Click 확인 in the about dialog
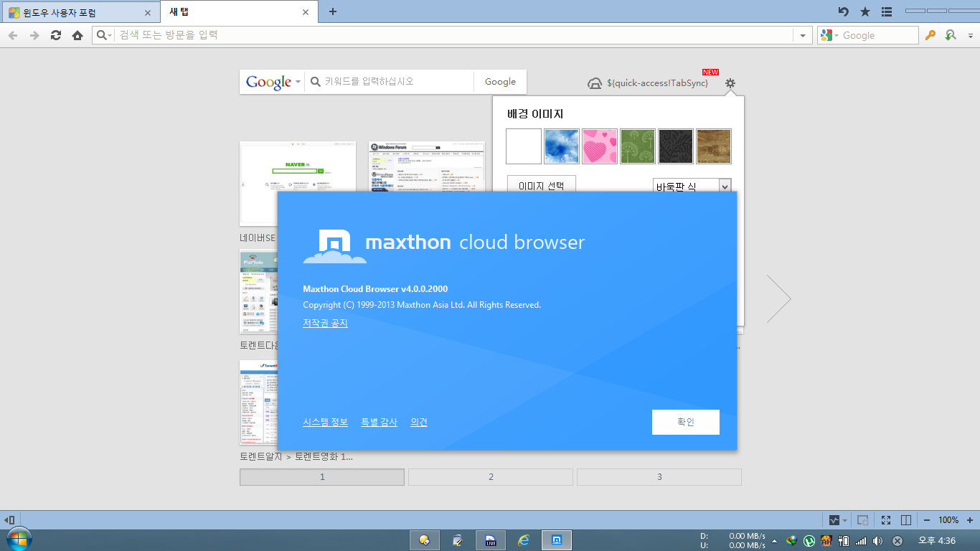This screenshot has height=551, width=980. 686,422
